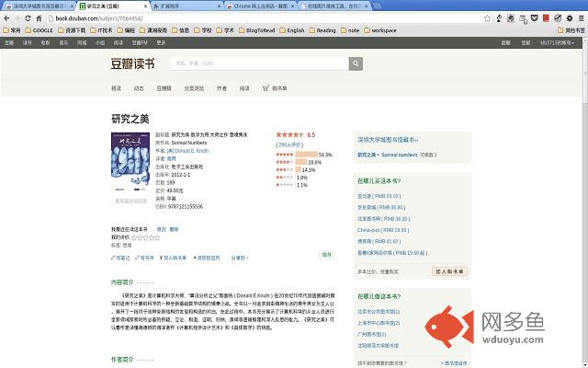This screenshot has width=588, height=368.
Task: Open the Pocket extension icon in toolbar
Action: pyautogui.click(x=535, y=18)
